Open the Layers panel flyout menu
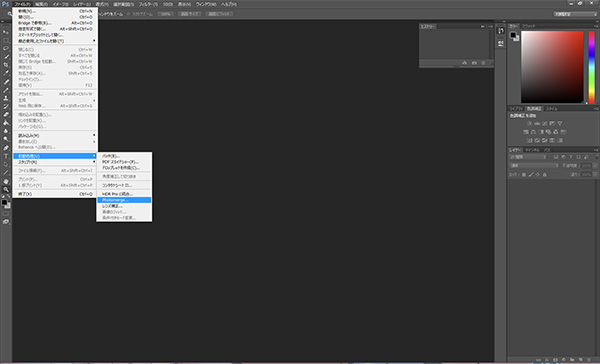Viewport: 600px width, 364px height. (x=596, y=150)
